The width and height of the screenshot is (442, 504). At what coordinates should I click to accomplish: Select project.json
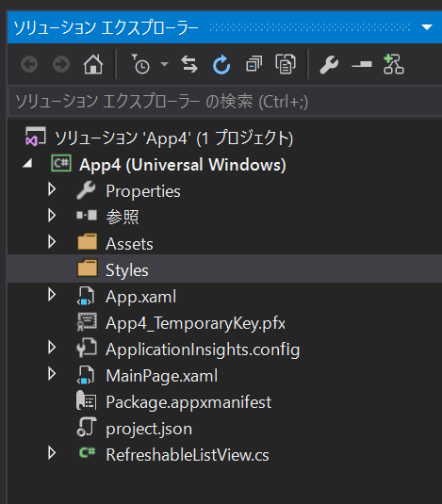(x=149, y=430)
